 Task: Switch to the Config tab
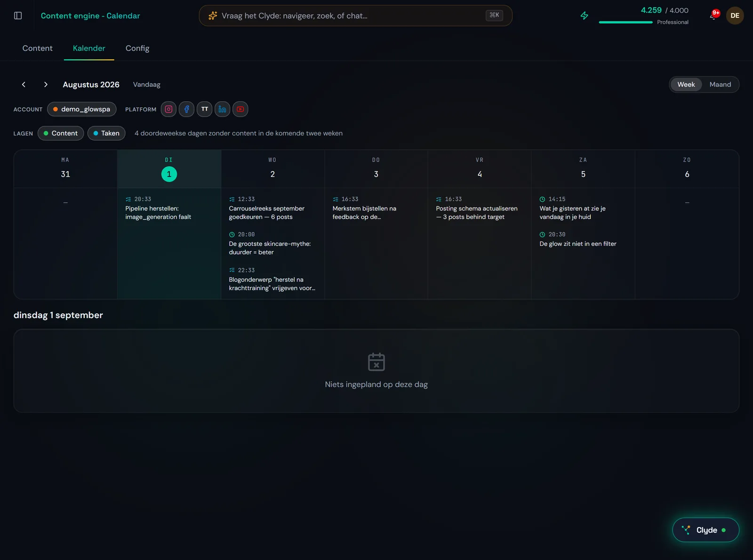point(137,48)
